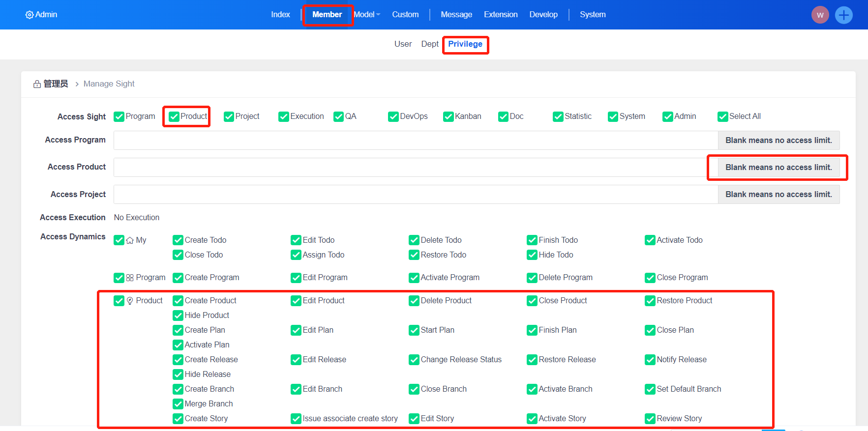Uncheck the Kanban access sight checkbox
Image resolution: width=868 pixels, height=431 pixels.
tap(448, 116)
